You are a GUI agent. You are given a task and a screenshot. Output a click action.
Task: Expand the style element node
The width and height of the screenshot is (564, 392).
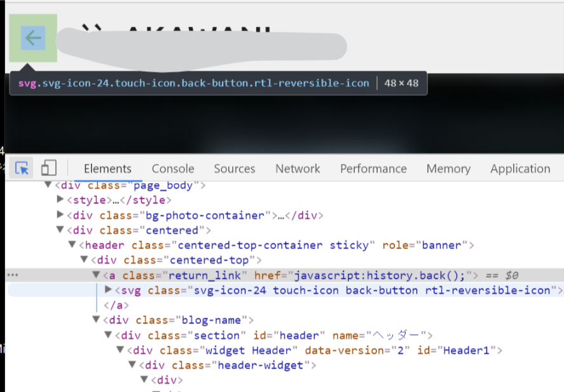(x=59, y=200)
